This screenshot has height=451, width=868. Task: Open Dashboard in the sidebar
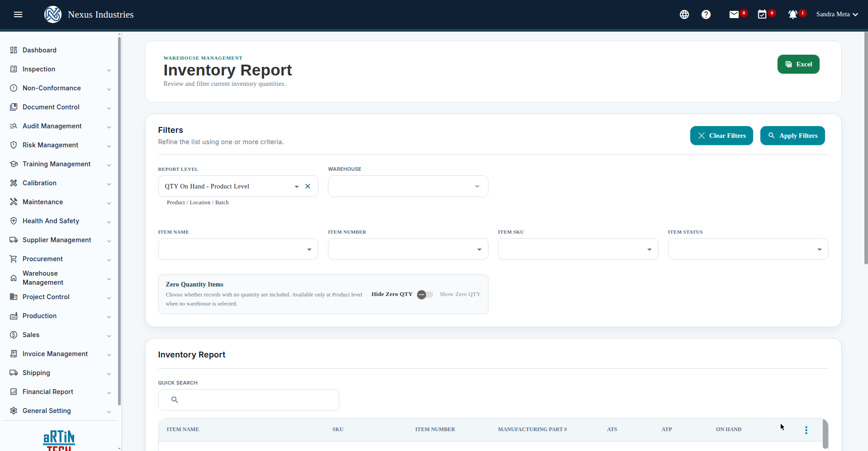[x=39, y=50]
